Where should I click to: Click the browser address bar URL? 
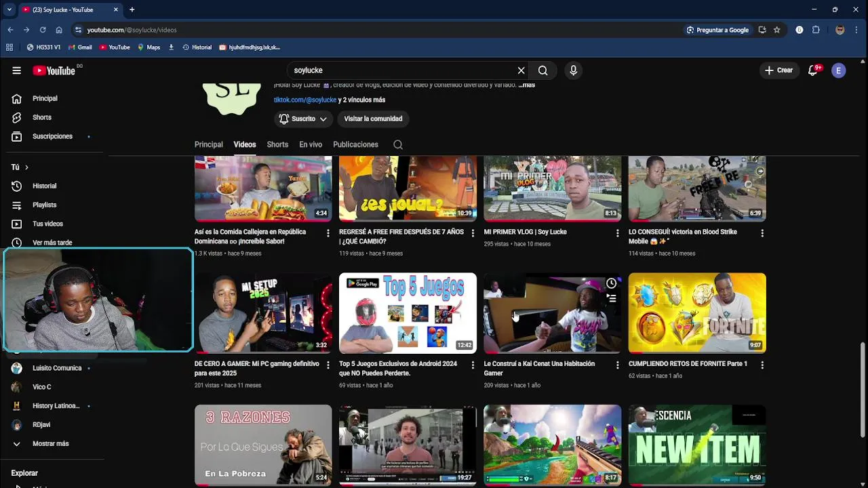pos(132,30)
